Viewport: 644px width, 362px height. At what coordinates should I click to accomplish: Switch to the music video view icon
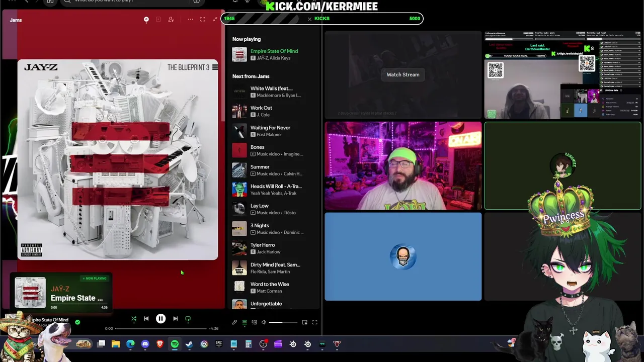pos(158,20)
